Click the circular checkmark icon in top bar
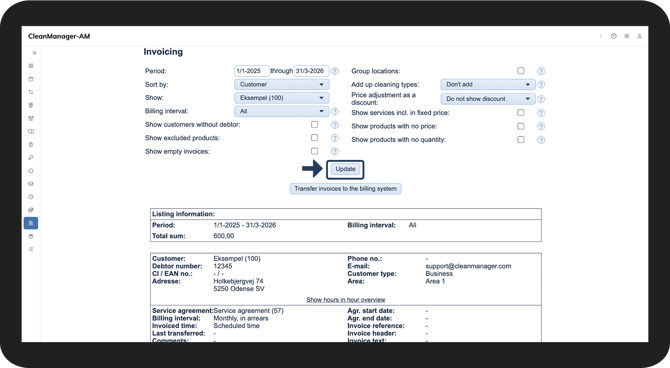The image size is (670, 368). (x=614, y=36)
